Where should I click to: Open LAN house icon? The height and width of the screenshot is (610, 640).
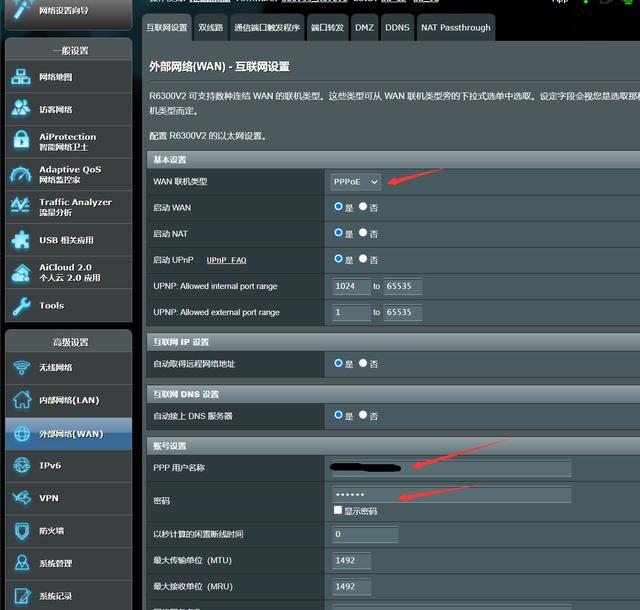(22, 400)
